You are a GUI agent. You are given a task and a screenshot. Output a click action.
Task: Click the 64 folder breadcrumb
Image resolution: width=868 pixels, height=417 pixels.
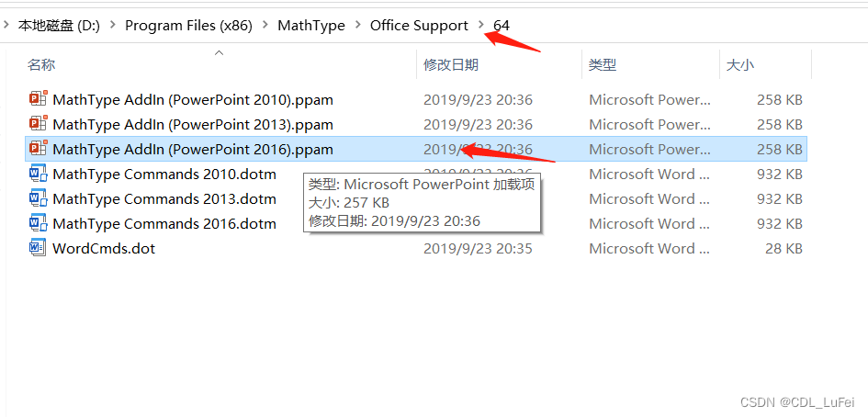(x=502, y=26)
